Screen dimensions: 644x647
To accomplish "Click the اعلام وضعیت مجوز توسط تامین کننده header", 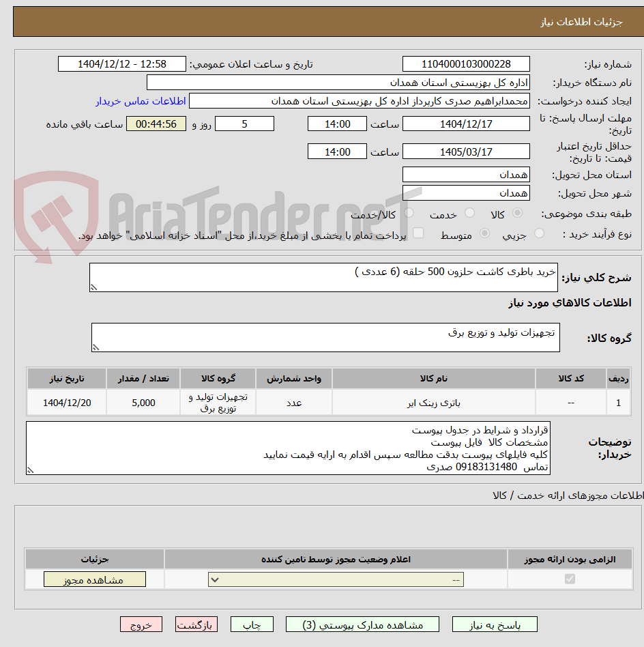I will click(x=336, y=559).
